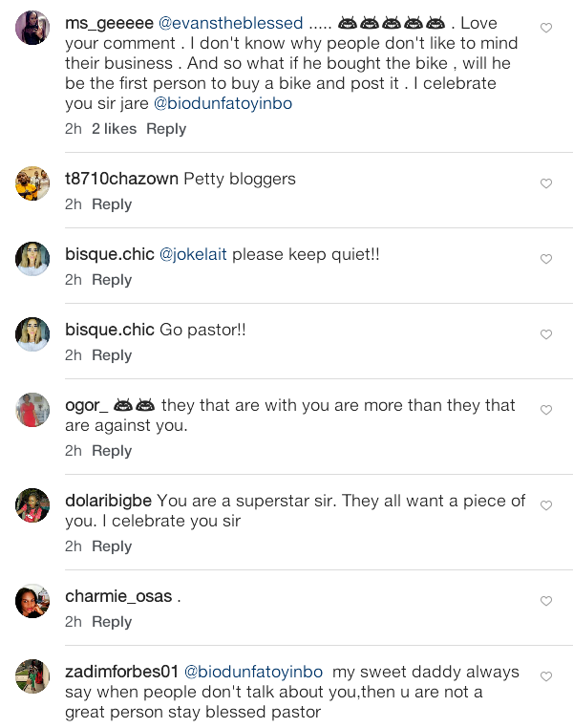The width and height of the screenshot is (573, 728).
Task: Open t8710chazown's profile avatar
Action: click(32, 183)
